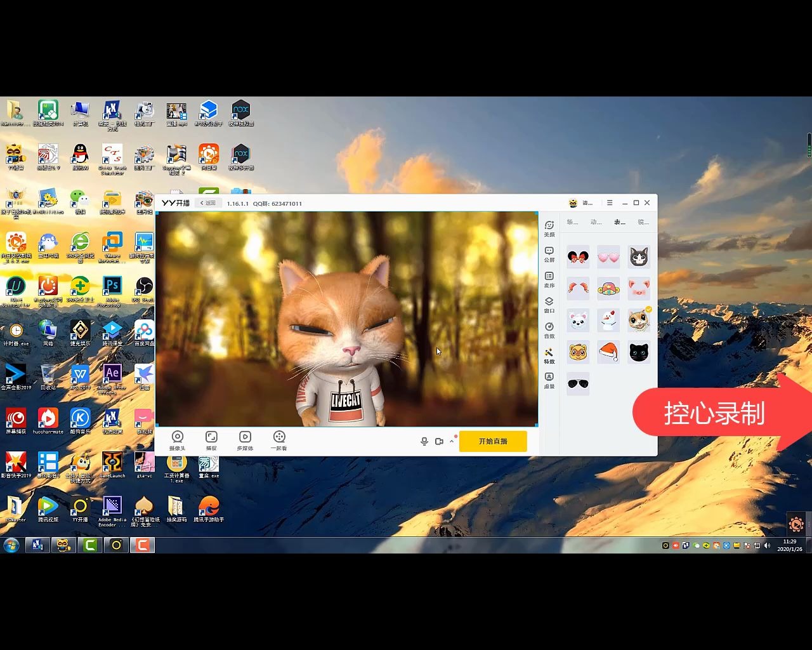Open Adobe Photoshop desktop shortcut
Viewport: 812px width, 650px height.
pos(112,290)
